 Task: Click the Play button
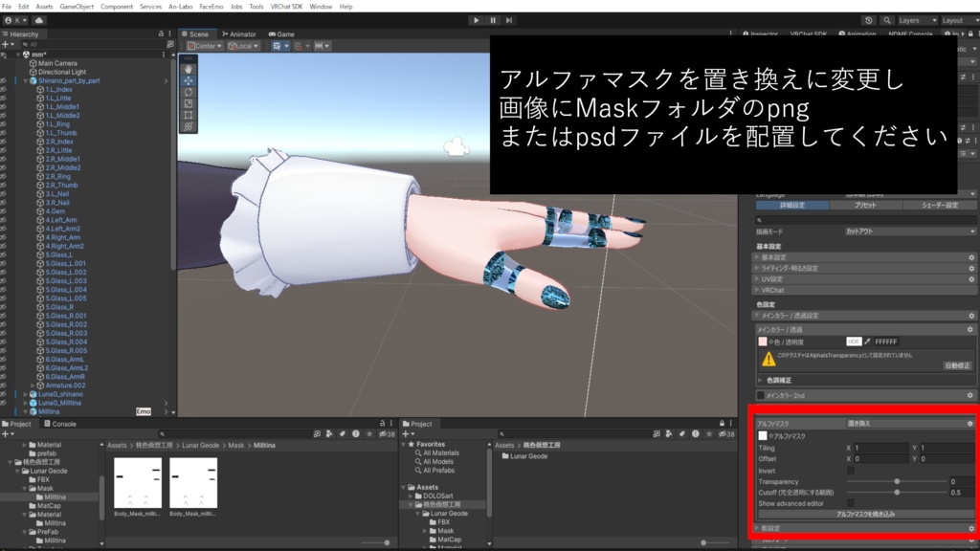point(477,20)
